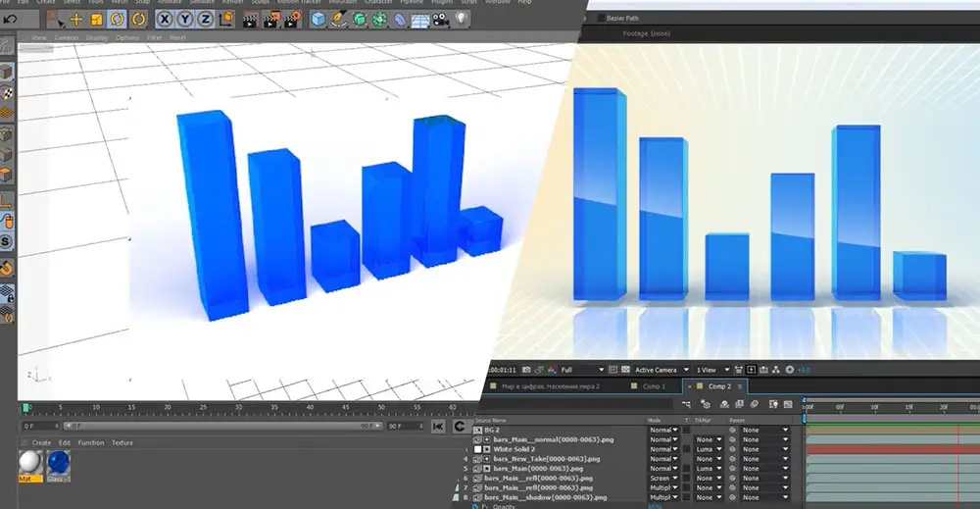Click Render to Picture Viewer icon
980x509 pixels.
pyautogui.click(x=271, y=20)
